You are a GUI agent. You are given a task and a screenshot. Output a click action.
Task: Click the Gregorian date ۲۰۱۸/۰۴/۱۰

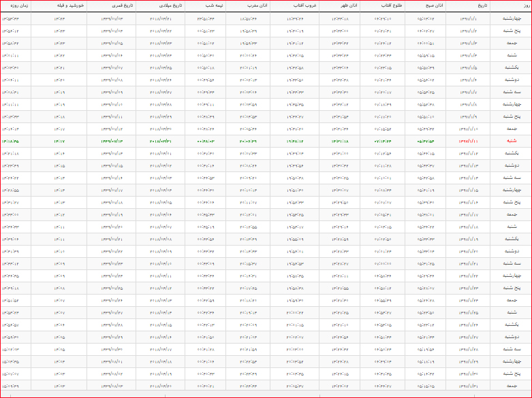[x=161, y=263]
